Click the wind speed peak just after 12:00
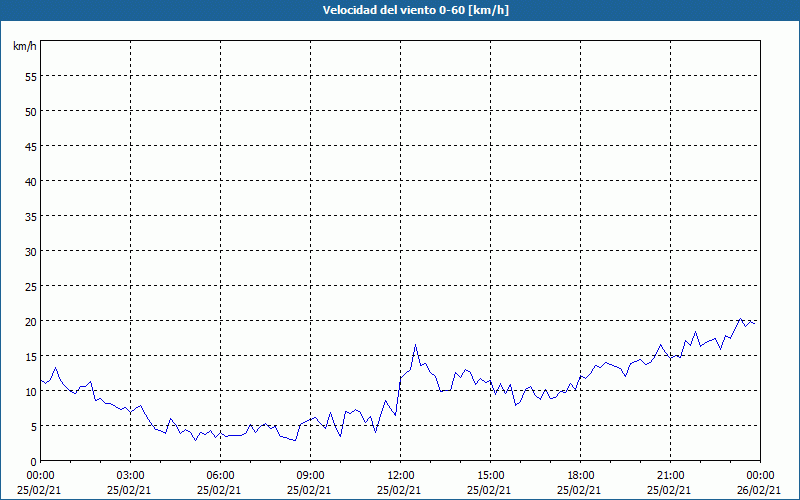The image size is (800, 500). (416, 345)
